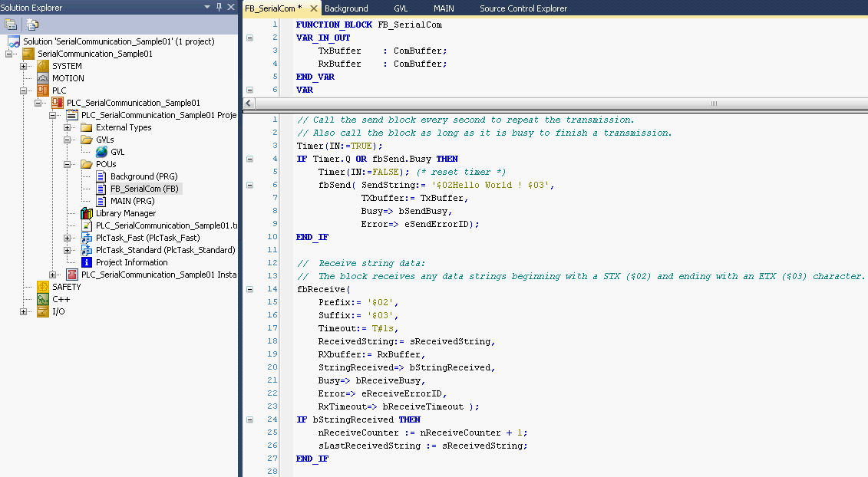The height and width of the screenshot is (477, 868).
Task: Click the PlcTask_Fast task icon
Action: point(87,238)
